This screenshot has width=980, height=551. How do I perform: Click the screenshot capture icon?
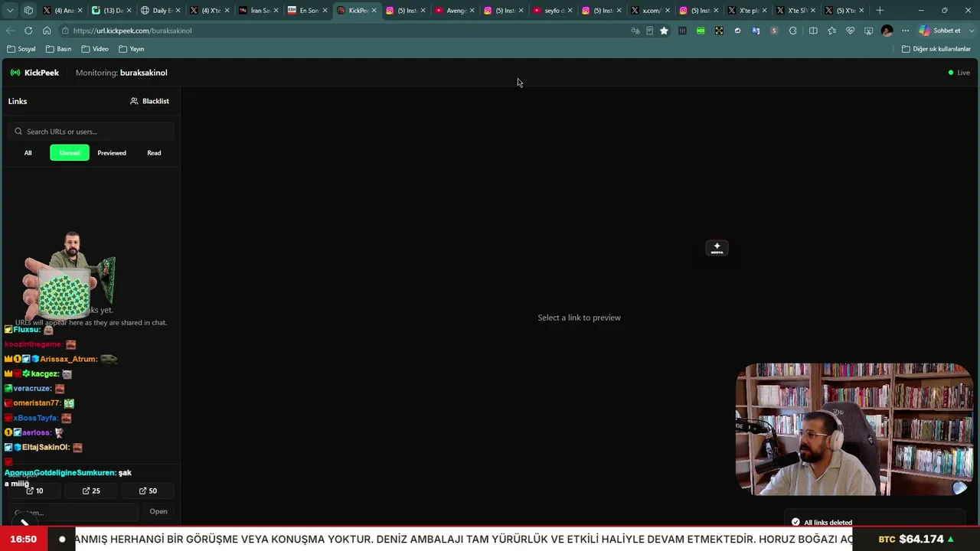coord(868,31)
